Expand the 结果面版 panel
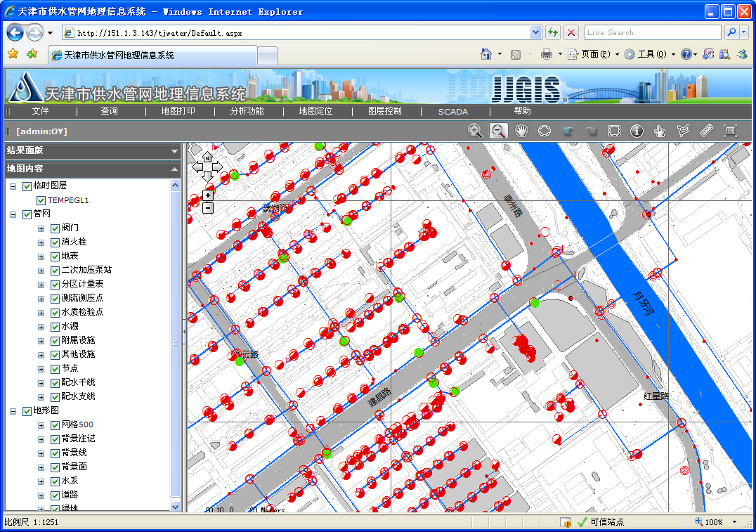 (174, 150)
